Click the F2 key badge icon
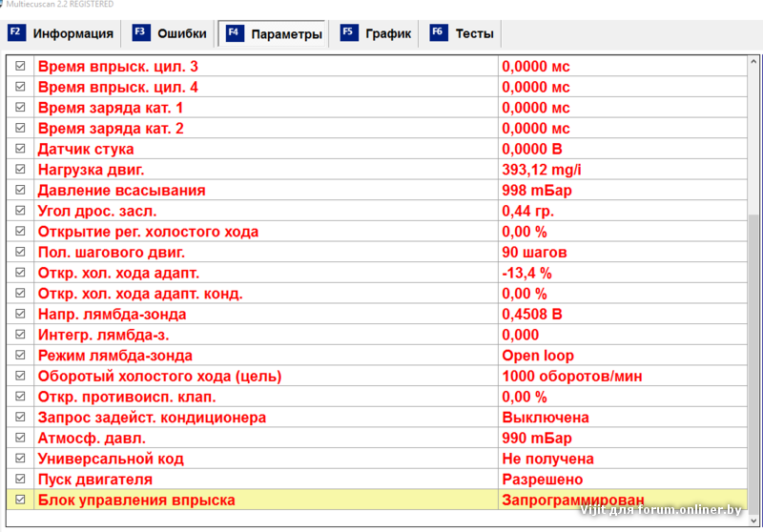The image size is (763, 532). pos(15,33)
